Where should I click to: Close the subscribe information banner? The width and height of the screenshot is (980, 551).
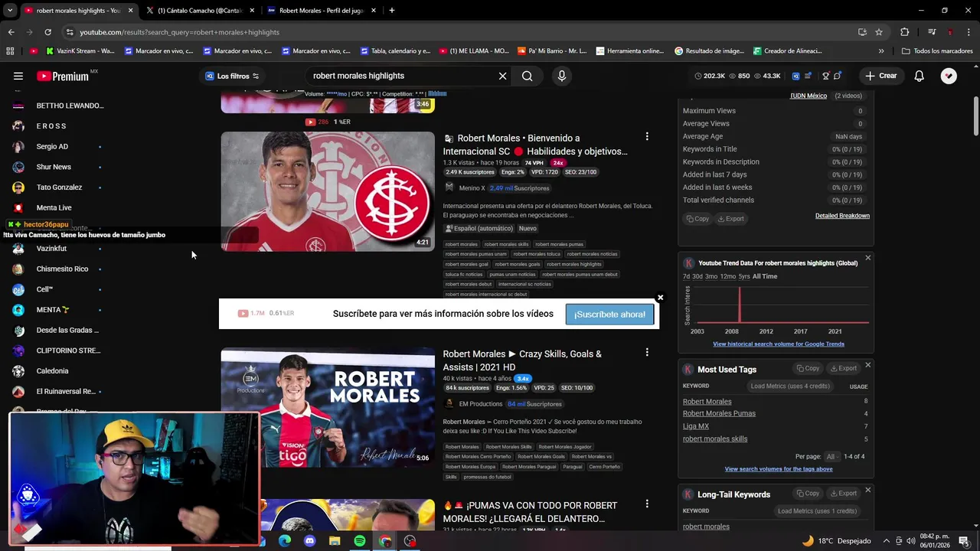(x=660, y=298)
